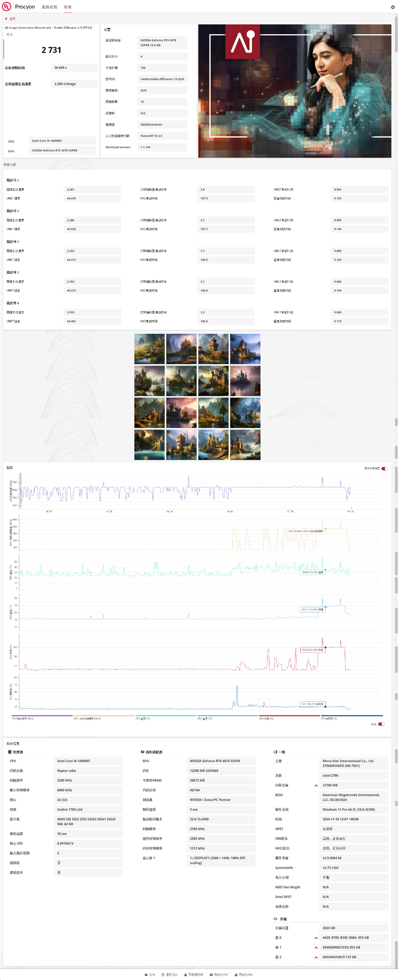
Task: Click the show log icon
Action: (162, 975)
